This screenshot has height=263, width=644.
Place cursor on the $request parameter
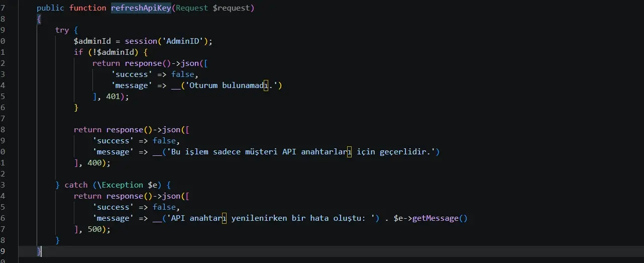coord(232,8)
